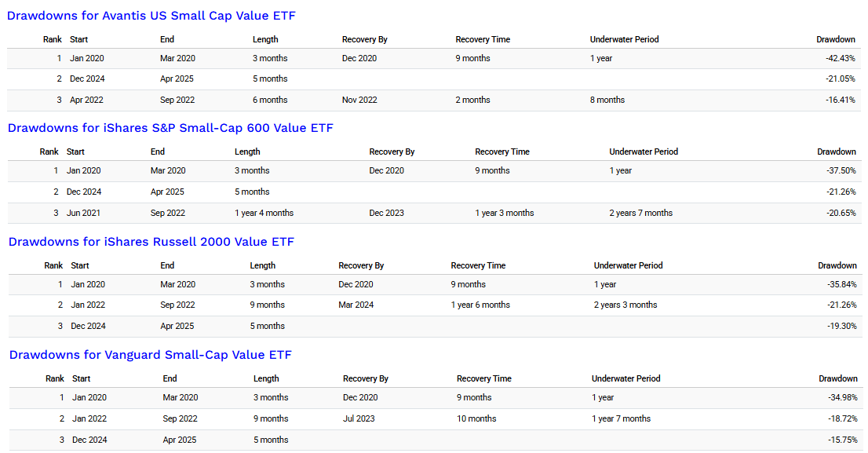Select the iShares Russell 2000 Value ETF heading

tap(151, 242)
